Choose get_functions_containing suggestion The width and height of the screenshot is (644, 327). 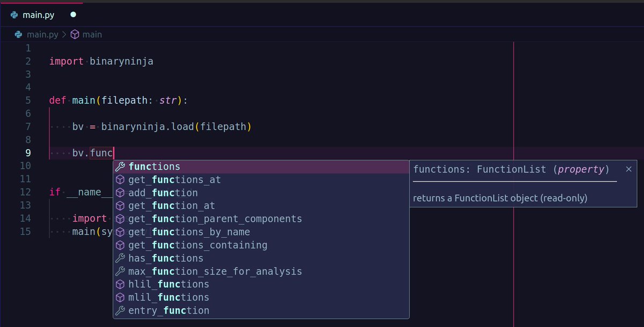coord(261,245)
